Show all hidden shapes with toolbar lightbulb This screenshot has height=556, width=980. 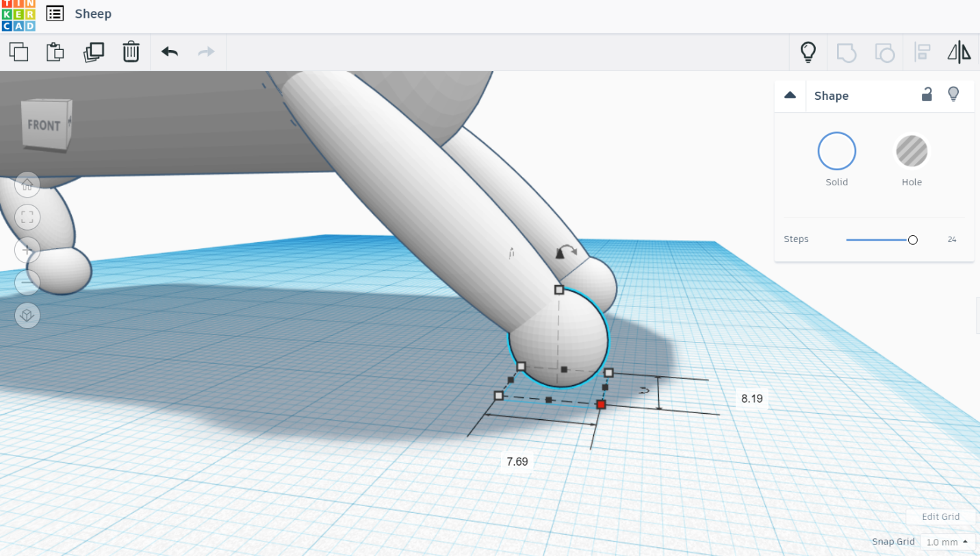[808, 52]
